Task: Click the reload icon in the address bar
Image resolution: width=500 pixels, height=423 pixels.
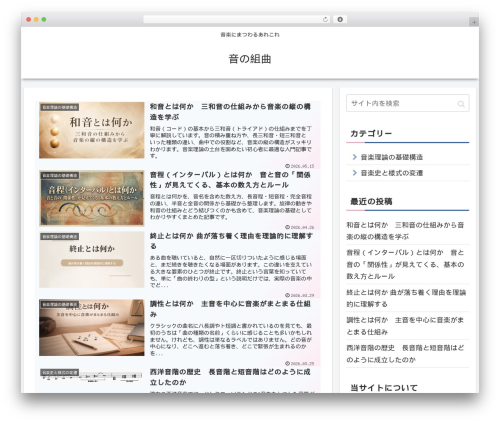Action: pos(325,19)
